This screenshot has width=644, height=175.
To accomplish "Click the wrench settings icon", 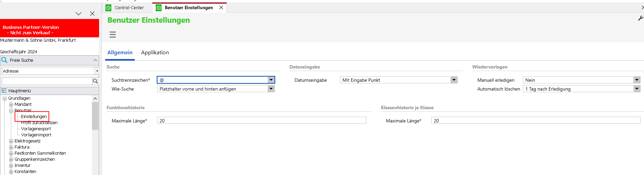I will [x=640, y=18].
